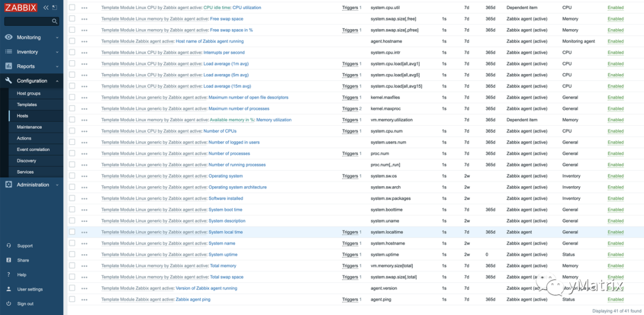The width and height of the screenshot is (644, 315).
Task: Toggle Enabled status for System boot time
Action: tap(615, 209)
